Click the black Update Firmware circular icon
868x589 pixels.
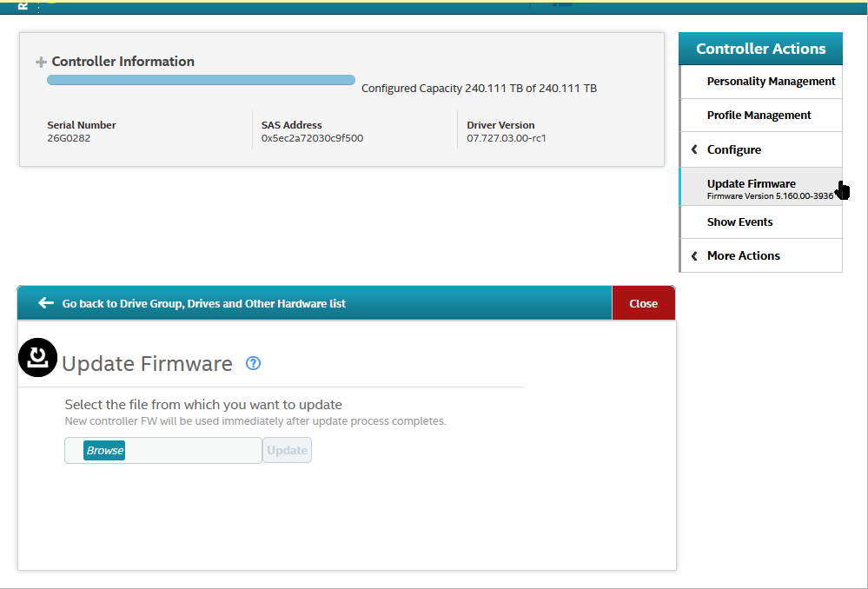coord(37,358)
